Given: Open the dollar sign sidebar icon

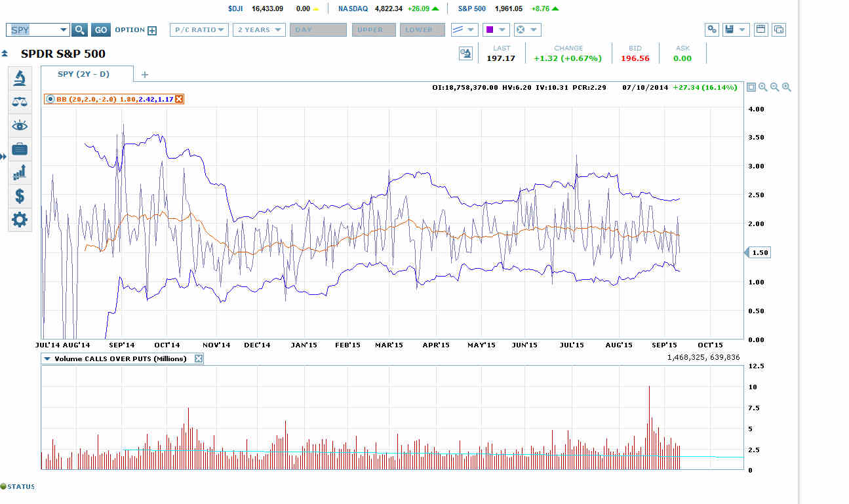Looking at the screenshot, I should click(x=20, y=196).
